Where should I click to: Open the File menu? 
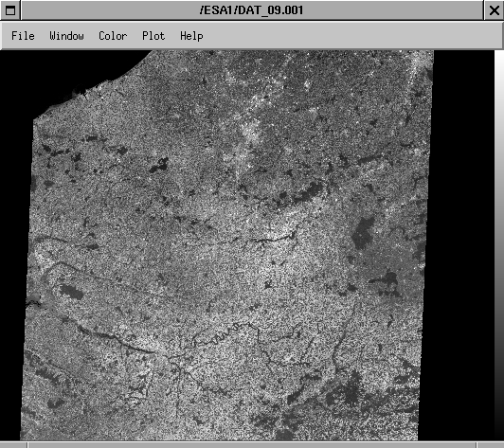click(23, 36)
